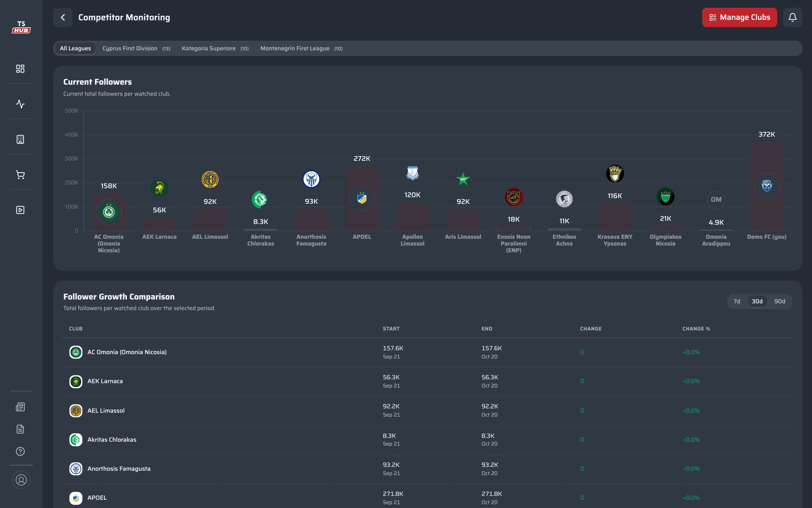
Task: Open the newspaper icon in sidebar
Action: (21, 407)
